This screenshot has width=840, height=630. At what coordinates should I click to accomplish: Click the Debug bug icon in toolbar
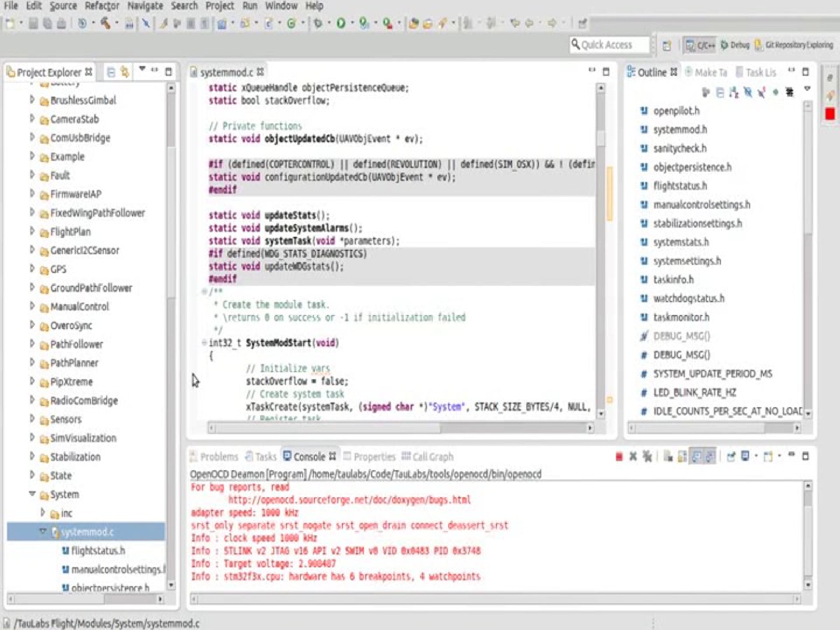click(x=318, y=23)
